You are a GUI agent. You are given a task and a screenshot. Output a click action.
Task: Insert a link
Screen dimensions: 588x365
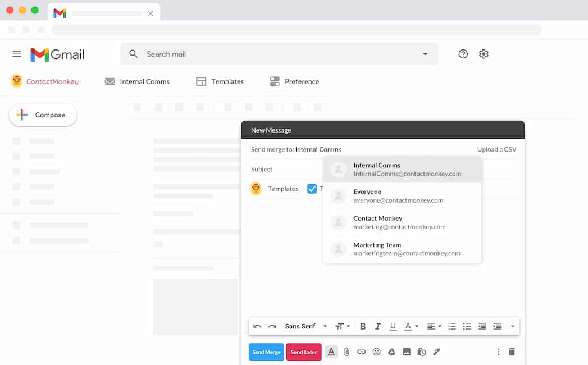coord(361,352)
